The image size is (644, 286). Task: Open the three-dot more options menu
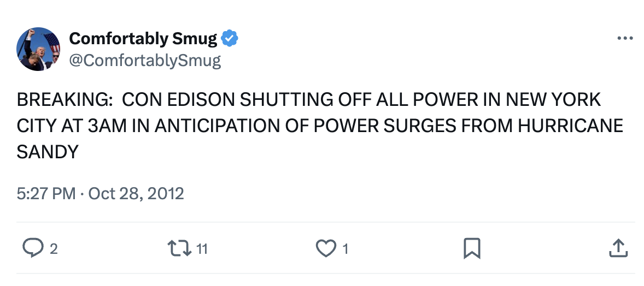[x=625, y=38]
